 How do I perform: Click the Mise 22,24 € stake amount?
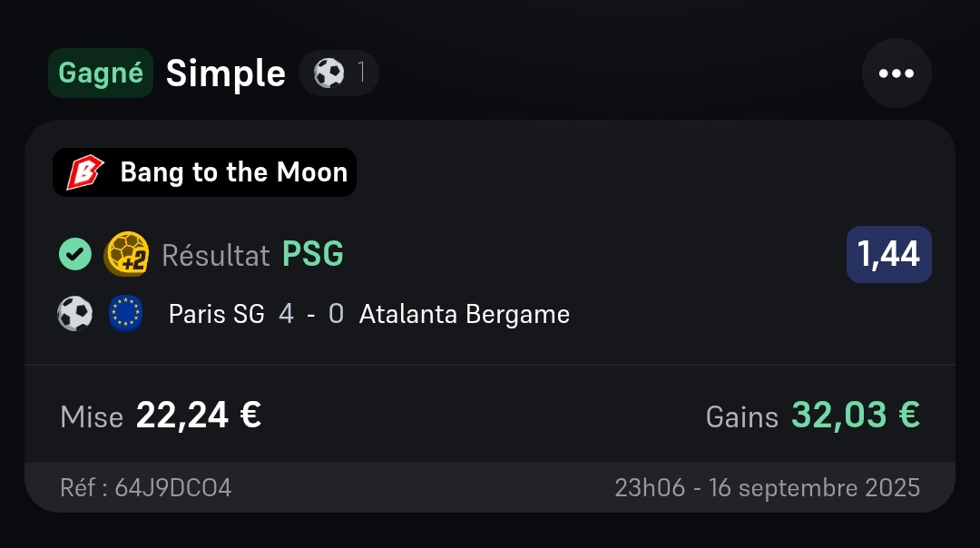click(199, 416)
